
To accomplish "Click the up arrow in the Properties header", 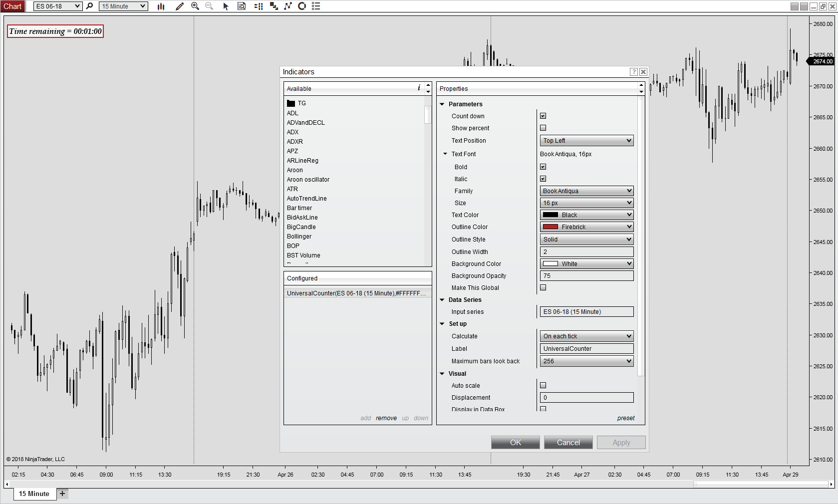I will [x=641, y=85].
